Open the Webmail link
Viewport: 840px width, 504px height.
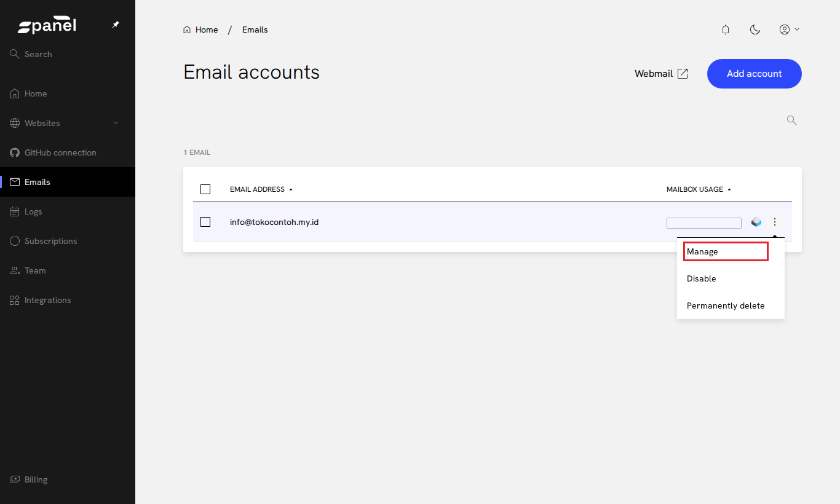(661, 74)
